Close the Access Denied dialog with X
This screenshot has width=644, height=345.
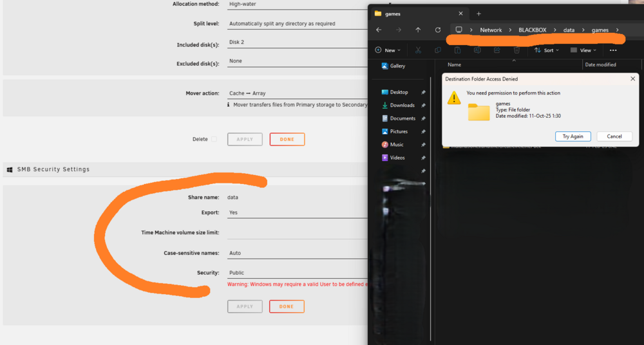tap(632, 79)
